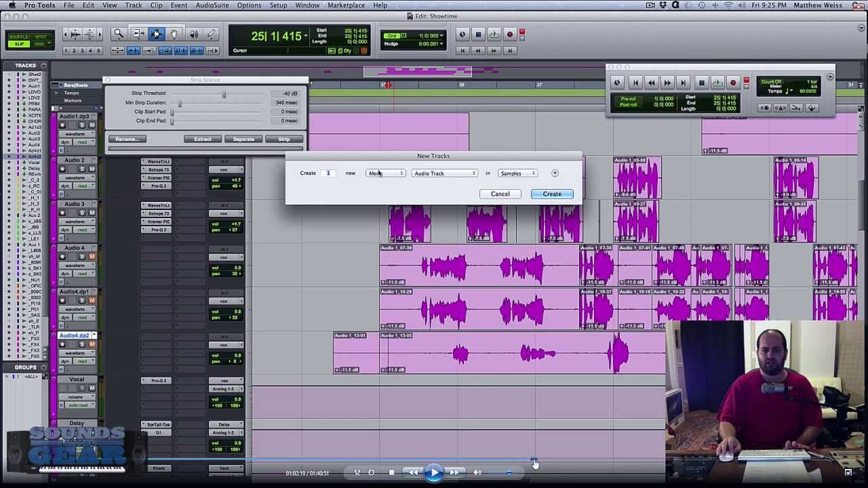Click Play in floating Transport window

717,83
